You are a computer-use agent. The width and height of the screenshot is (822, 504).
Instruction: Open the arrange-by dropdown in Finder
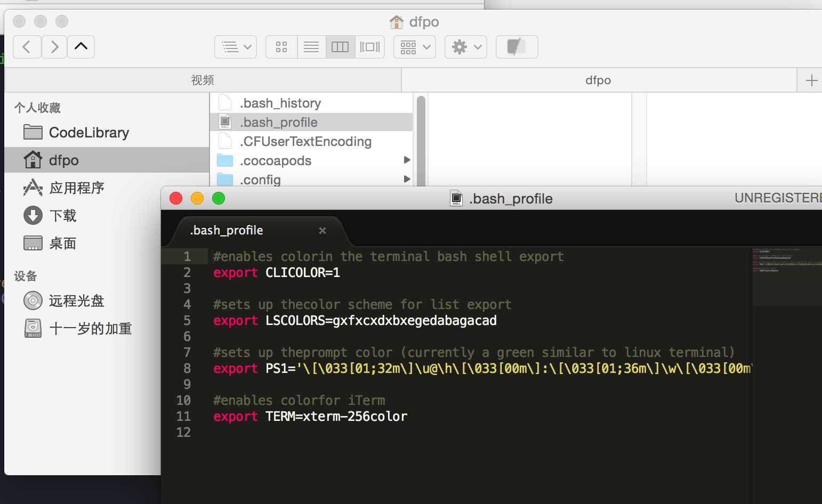415,47
